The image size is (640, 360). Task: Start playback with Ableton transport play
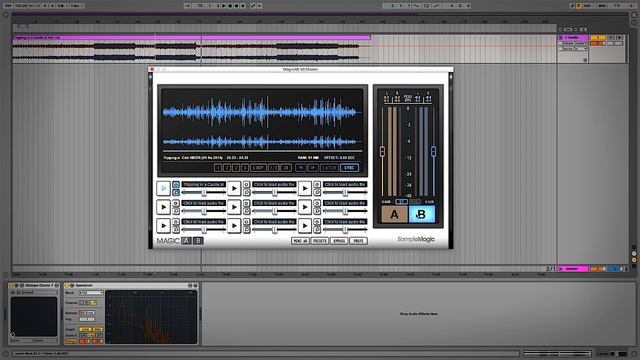tap(224, 6)
